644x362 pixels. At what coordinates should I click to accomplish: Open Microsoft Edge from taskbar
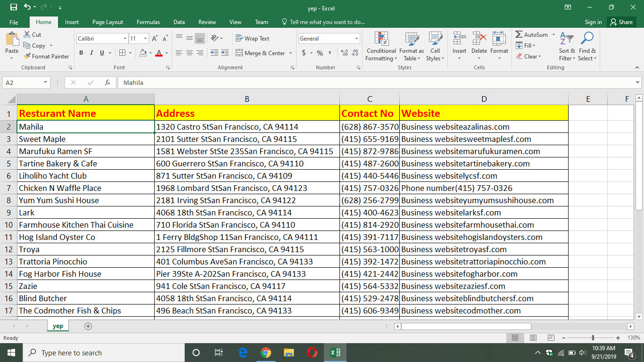point(243,353)
